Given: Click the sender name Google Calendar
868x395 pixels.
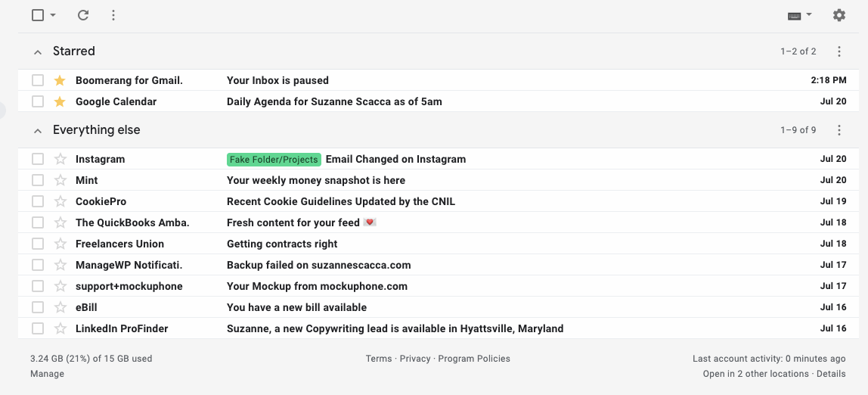Looking at the screenshot, I should [x=116, y=101].
